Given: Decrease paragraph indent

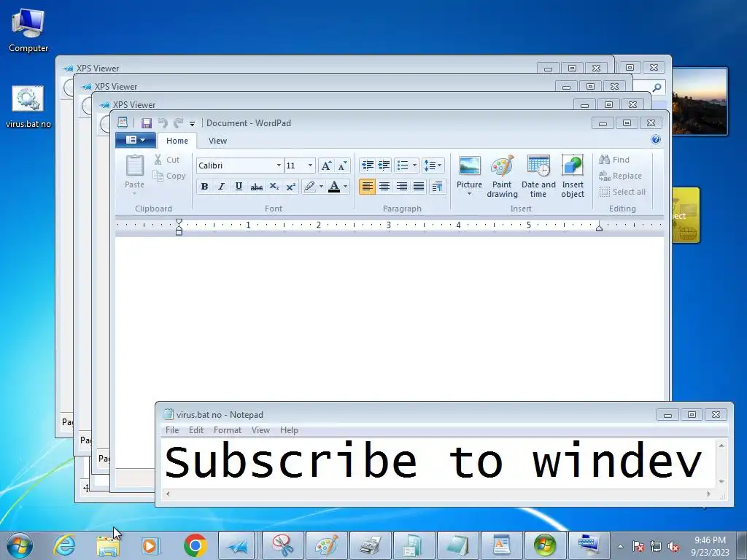Looking at the screenshot, I should tap(368, 166).
